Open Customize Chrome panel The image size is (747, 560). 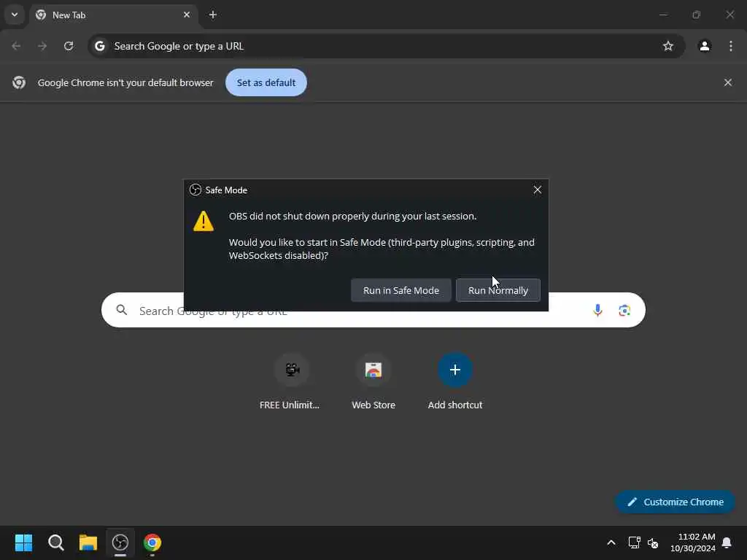[675, 502]
